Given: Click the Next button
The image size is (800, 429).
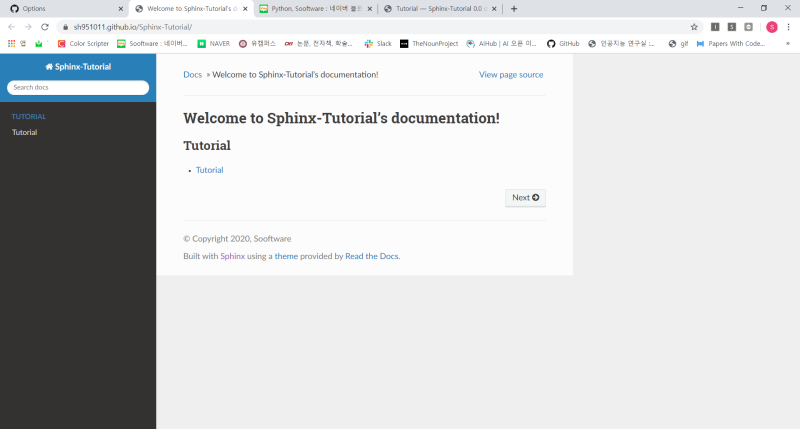Looking at the screenshot, I should point(525,198).
